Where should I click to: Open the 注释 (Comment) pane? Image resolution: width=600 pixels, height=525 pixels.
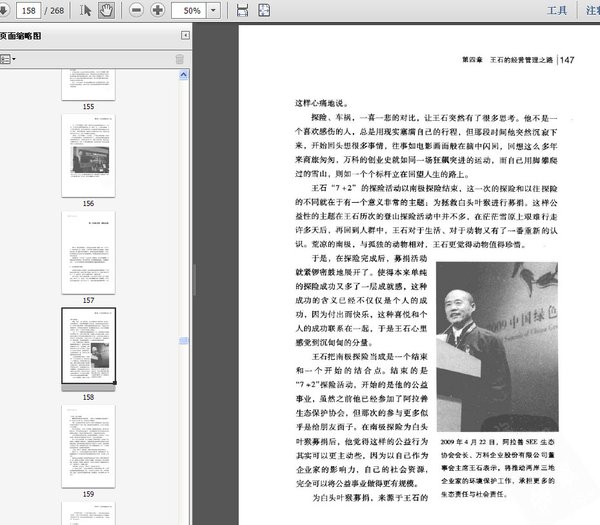pos(592,10)
